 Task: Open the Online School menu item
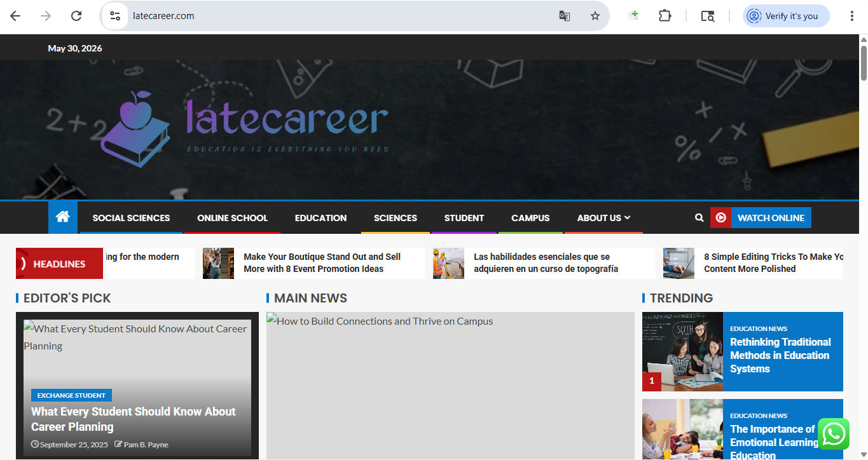232,217
